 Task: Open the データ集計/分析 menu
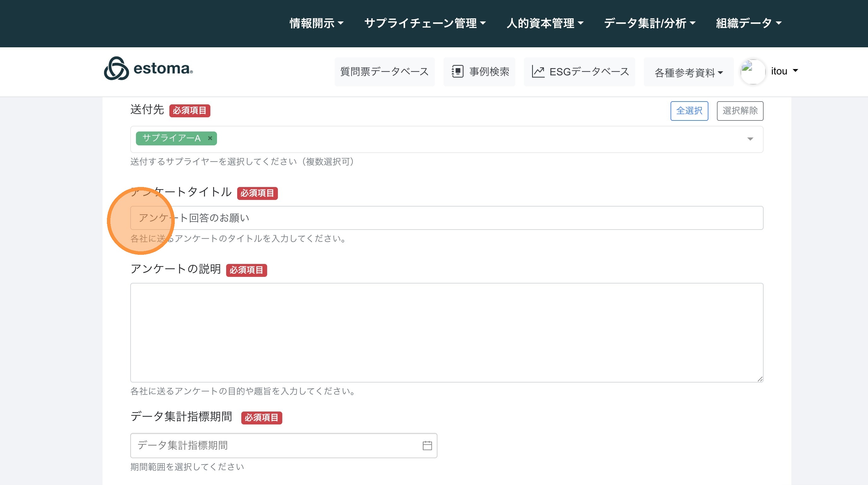click(x=649, y=23)
